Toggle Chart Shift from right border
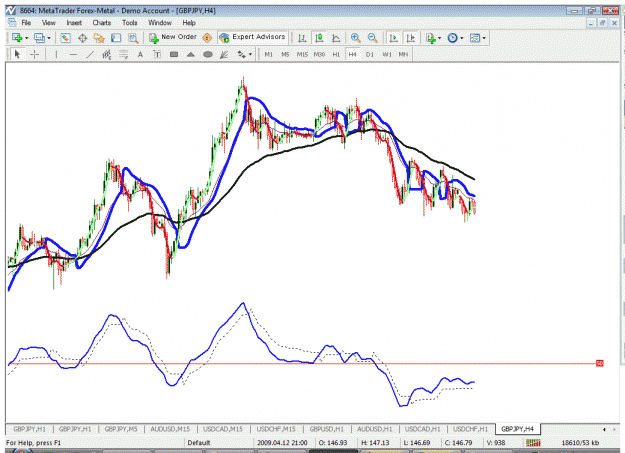 point(411,38)
